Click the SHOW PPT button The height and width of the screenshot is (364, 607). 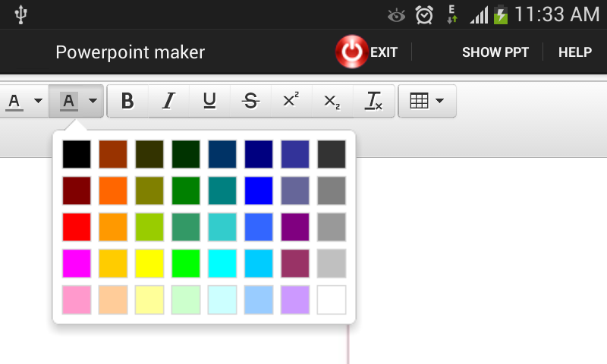coord(495,52)
